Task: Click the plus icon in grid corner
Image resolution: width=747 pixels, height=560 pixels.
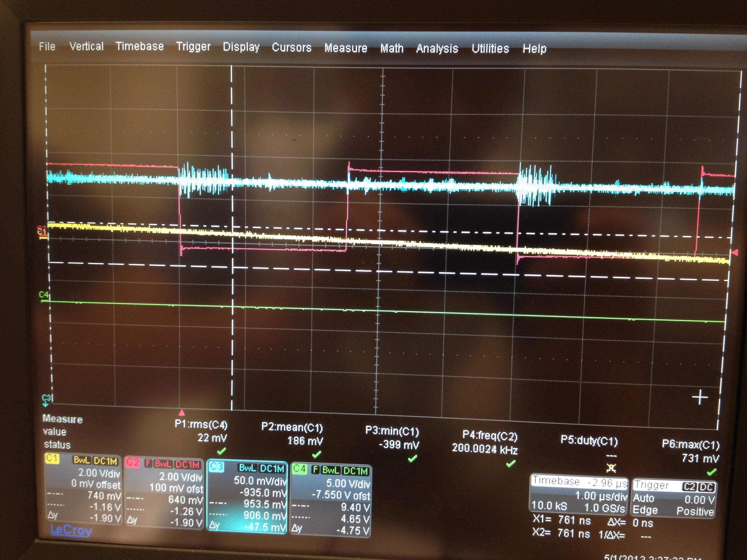Action: [700, 397]
